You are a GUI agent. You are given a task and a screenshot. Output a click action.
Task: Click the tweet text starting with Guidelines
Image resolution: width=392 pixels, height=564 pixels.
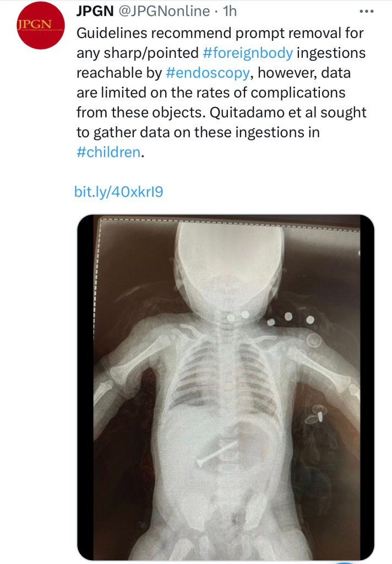pyautogui.click(x=220, y=33)
